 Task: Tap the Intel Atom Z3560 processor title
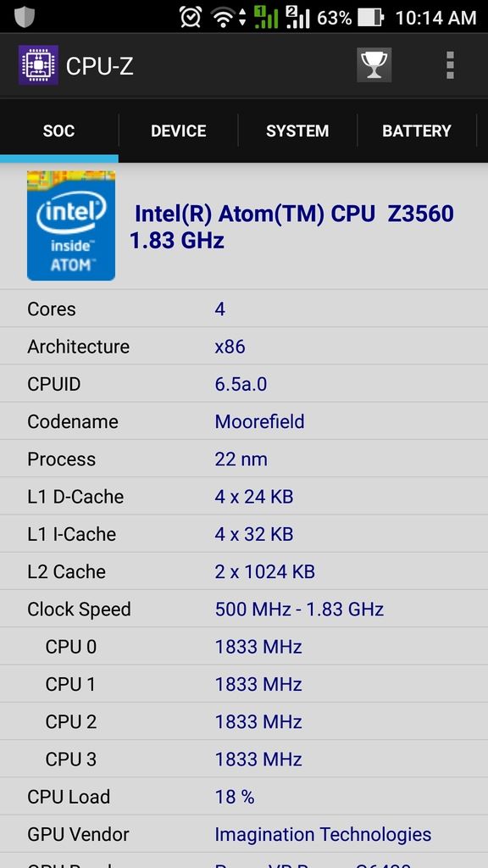click(291, 226)
